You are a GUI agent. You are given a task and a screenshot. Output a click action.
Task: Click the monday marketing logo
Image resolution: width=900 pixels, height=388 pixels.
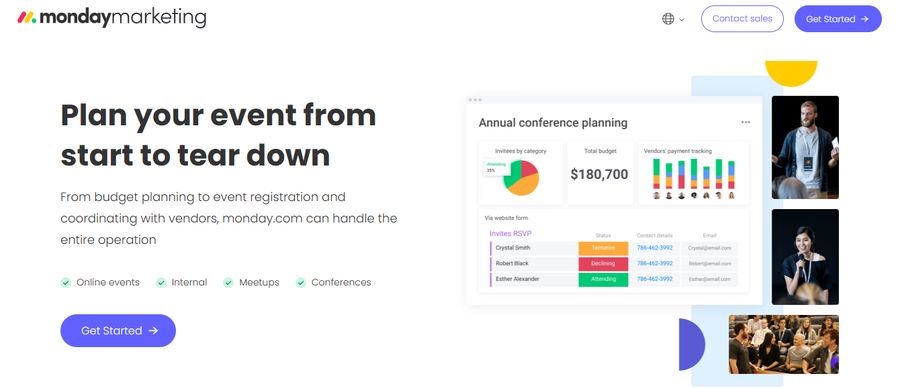pos(111,18)
